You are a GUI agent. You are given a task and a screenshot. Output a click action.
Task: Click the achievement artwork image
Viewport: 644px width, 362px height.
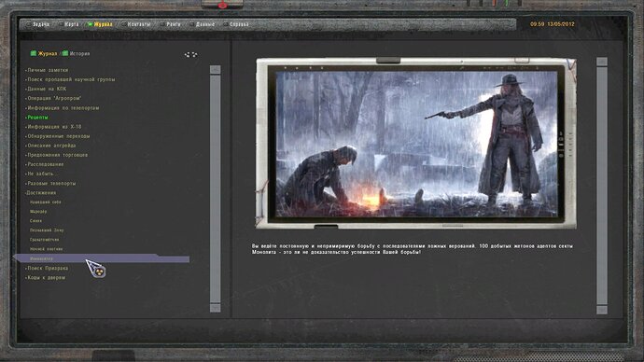point(416,144)
